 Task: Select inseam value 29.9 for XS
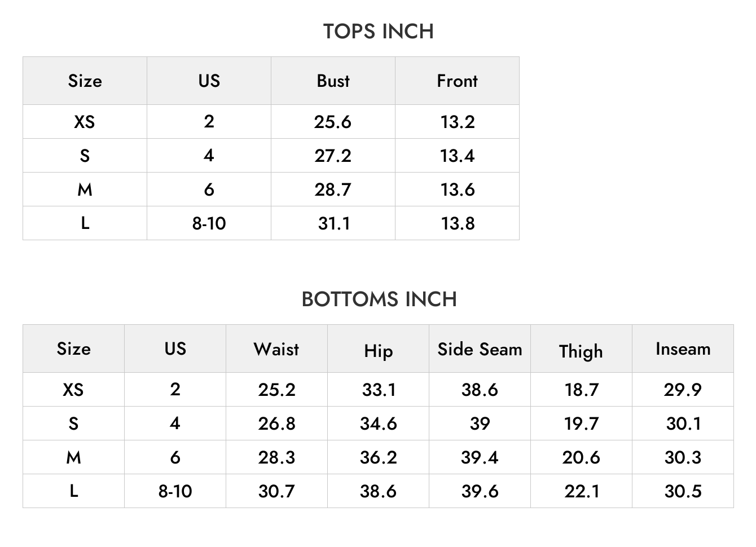point(683,390)
